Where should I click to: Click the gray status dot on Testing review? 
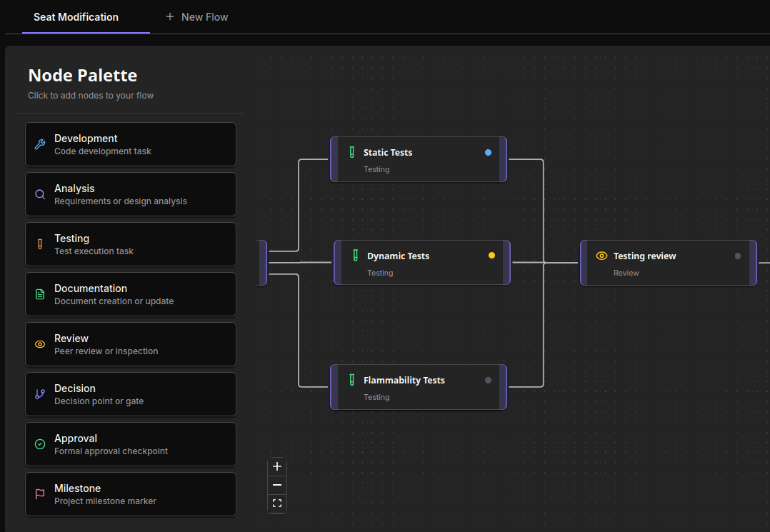click(738, 256)
